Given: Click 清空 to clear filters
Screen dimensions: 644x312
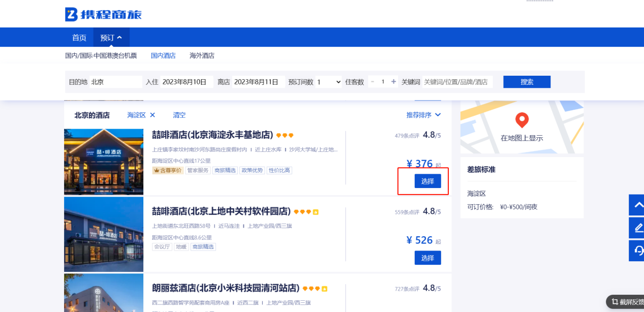Looking at the screenshot, I should [x=179, y=115].
